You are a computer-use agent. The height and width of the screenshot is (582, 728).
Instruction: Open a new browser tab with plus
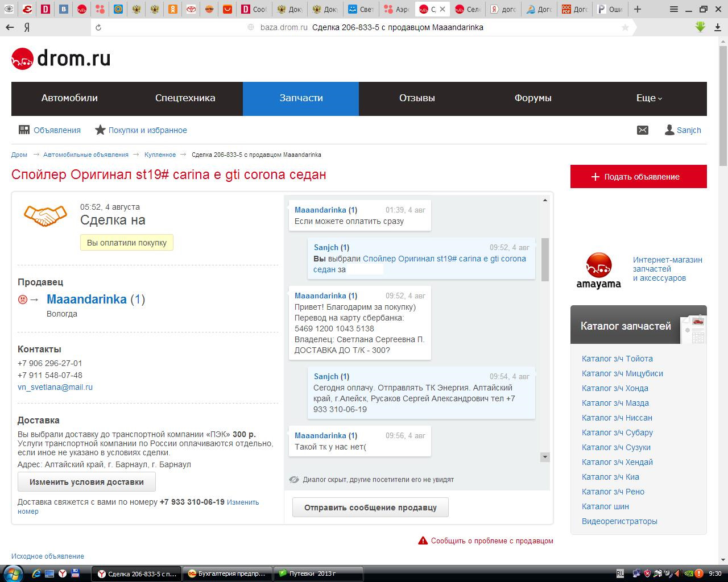638,9
